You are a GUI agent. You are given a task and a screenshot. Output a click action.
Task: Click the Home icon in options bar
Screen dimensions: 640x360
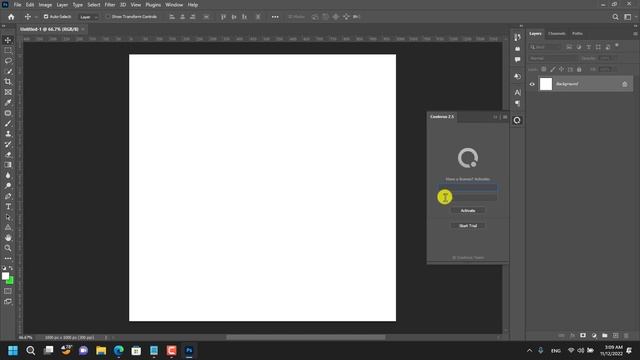(11, 17)
